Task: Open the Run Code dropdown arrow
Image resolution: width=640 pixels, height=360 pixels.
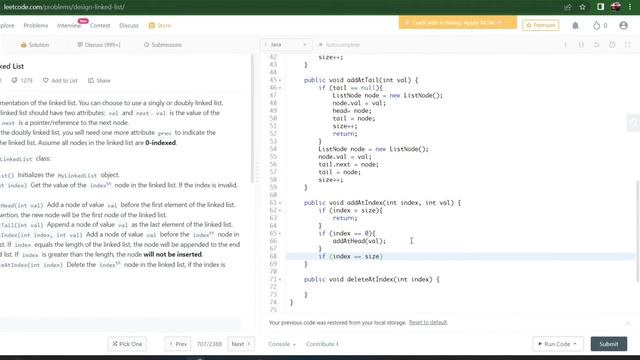Action: (x=575, y=344)
